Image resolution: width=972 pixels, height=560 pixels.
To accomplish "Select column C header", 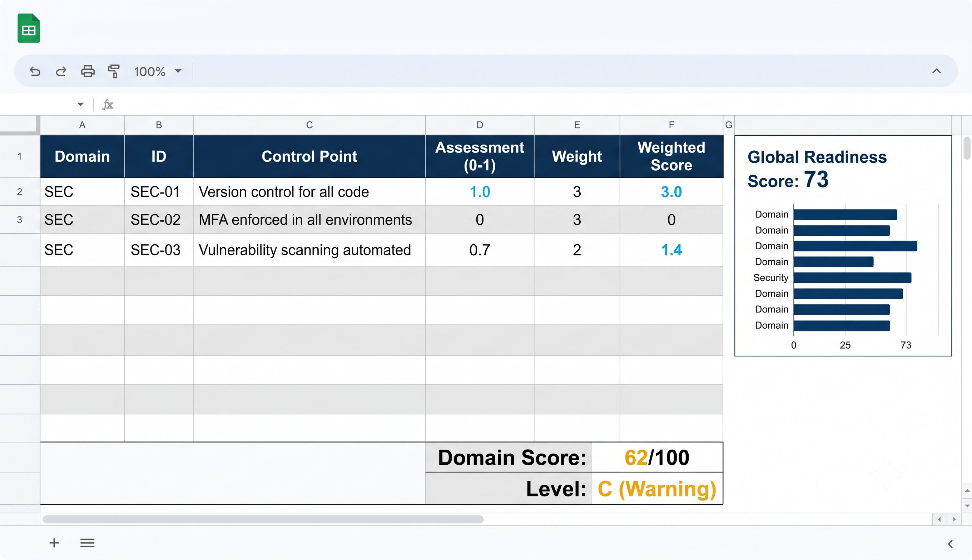I will [309, 125].
